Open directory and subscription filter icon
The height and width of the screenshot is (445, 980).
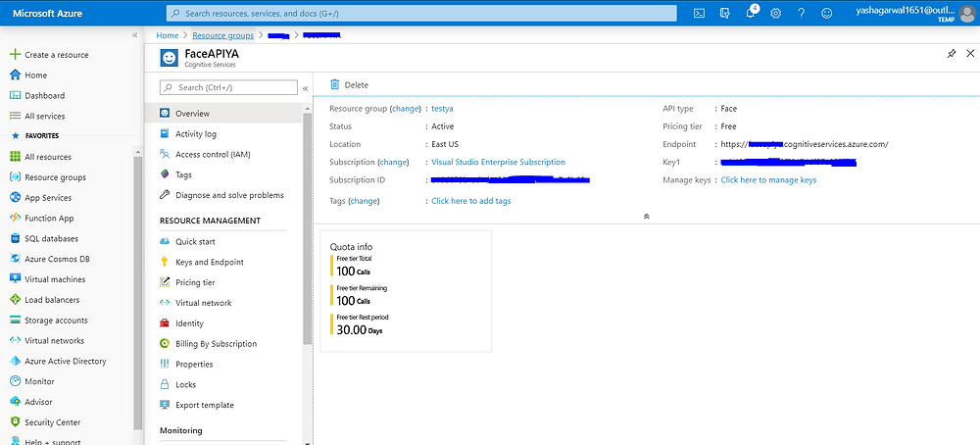point(725,13)
